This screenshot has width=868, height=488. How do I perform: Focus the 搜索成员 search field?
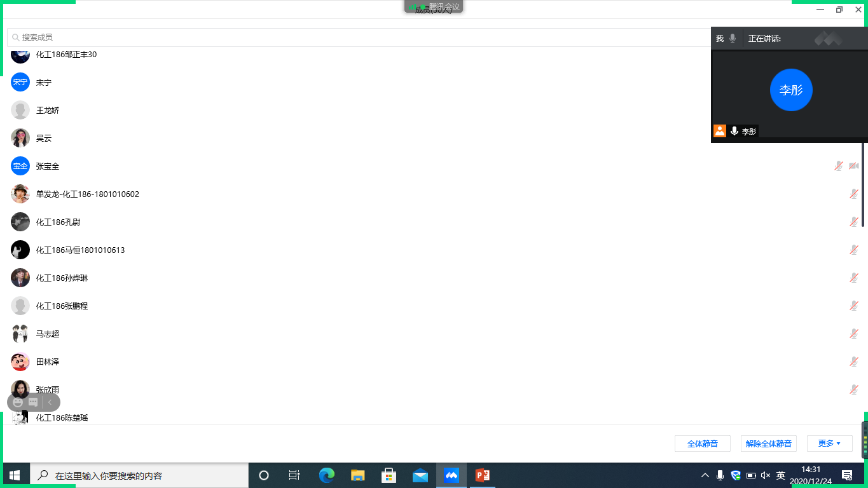(359, 37)
